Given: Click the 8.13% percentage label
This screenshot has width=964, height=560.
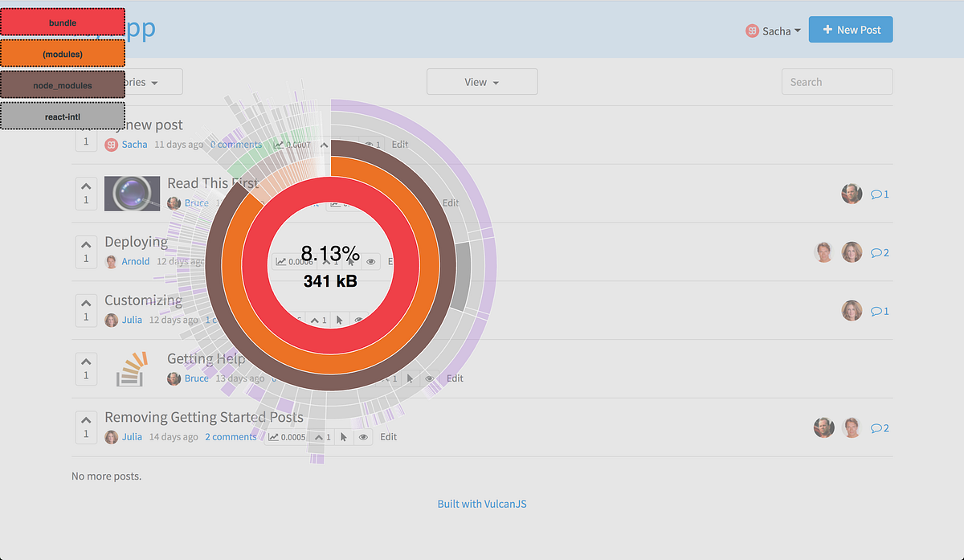Looking at the screenshot, I should click(330, 255).
